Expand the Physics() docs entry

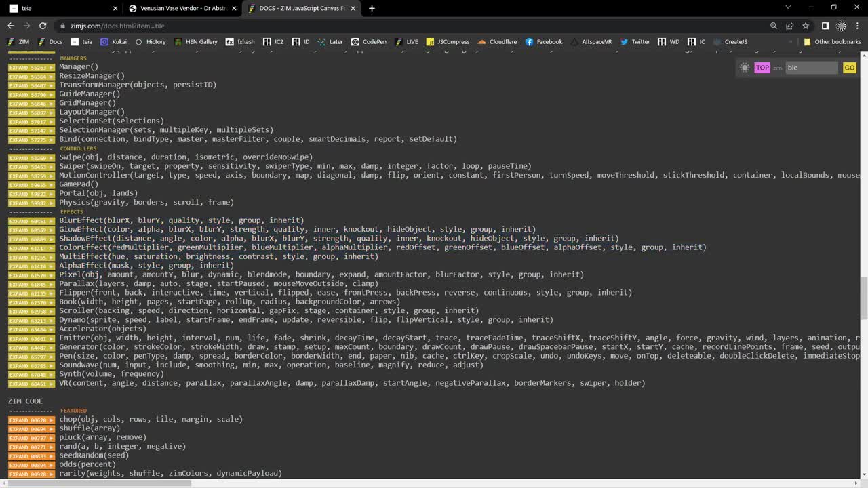coord(31,202)
